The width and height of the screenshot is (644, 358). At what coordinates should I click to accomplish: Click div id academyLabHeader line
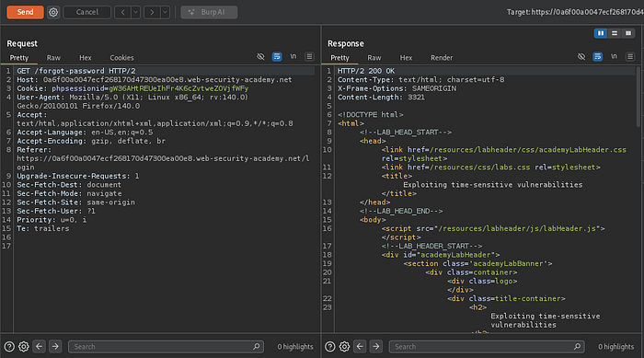pyautogui.click(x=441, y=255)
